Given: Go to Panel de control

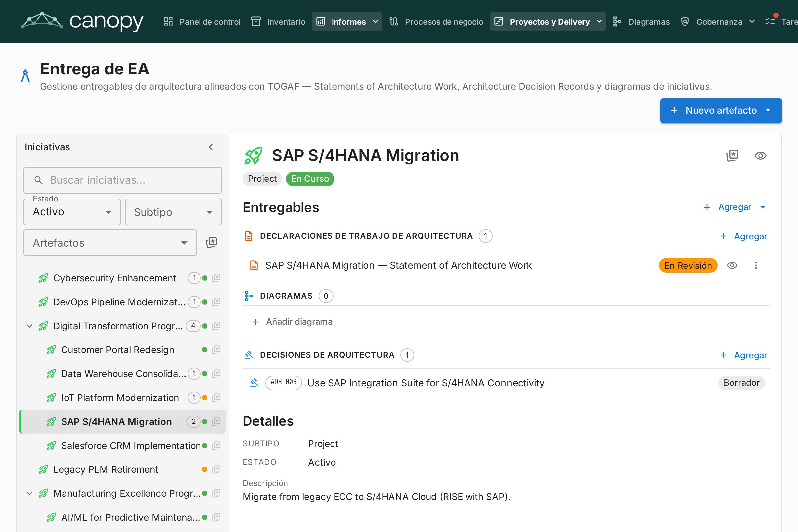Looking at the screenshot, I should tap(202, 22).
